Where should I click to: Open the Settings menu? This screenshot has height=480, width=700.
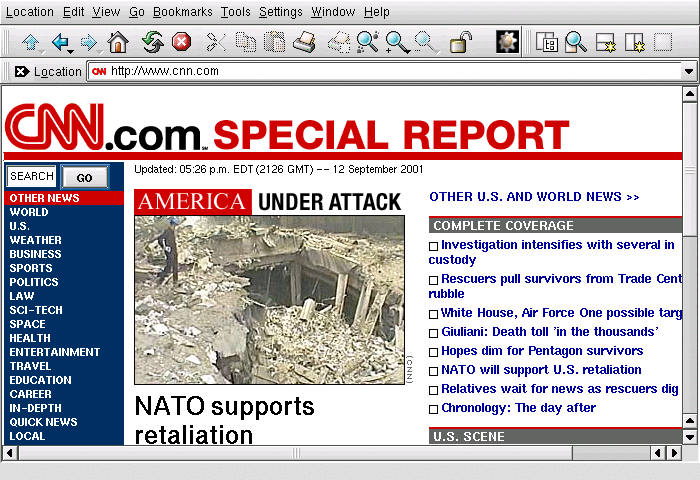(280, 12)
